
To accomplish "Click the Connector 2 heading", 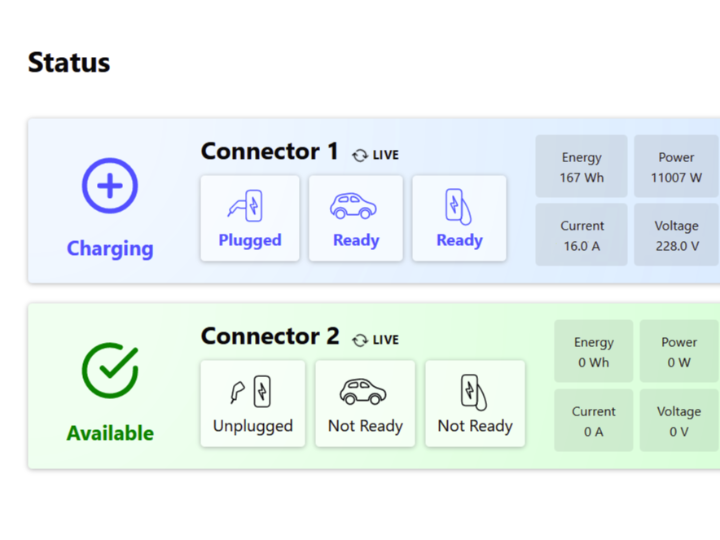I will coord(270,337).
